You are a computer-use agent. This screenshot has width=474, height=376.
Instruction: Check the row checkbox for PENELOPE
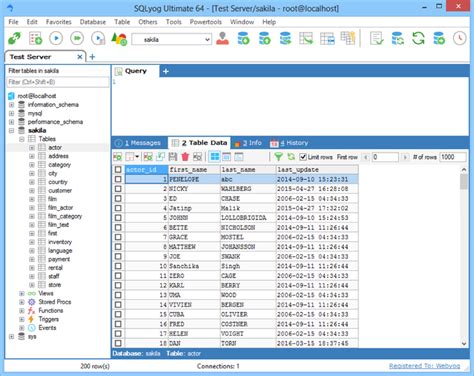pos(118,179)
